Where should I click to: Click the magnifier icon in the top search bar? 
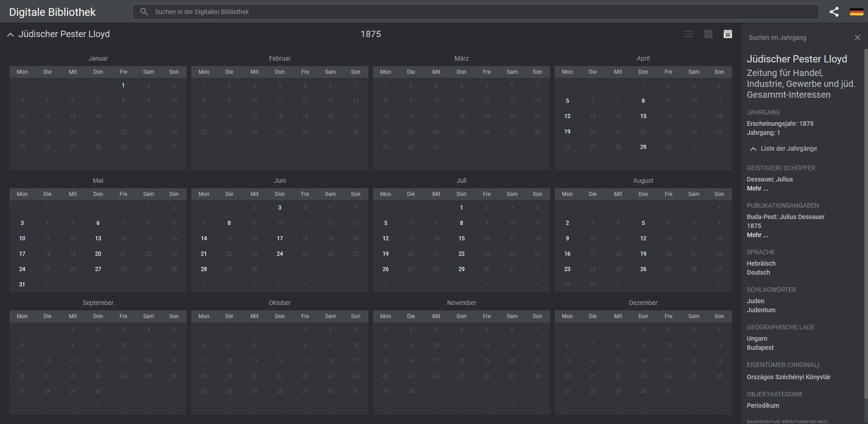pyautogui.click(x=144, y=12)
